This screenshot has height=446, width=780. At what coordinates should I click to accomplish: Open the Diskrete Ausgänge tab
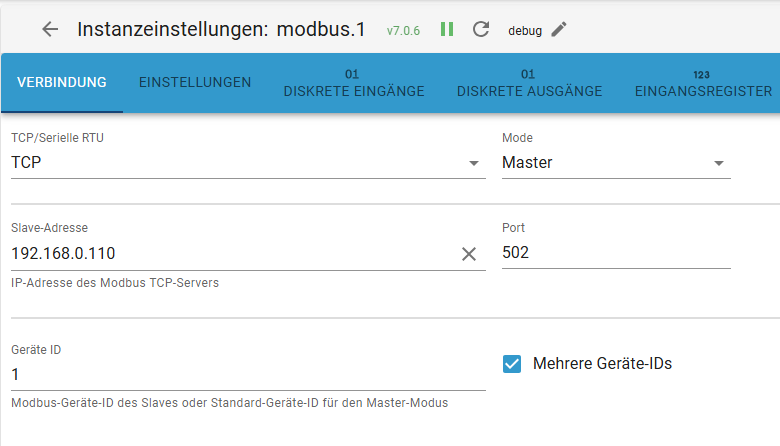pos(529,91)
